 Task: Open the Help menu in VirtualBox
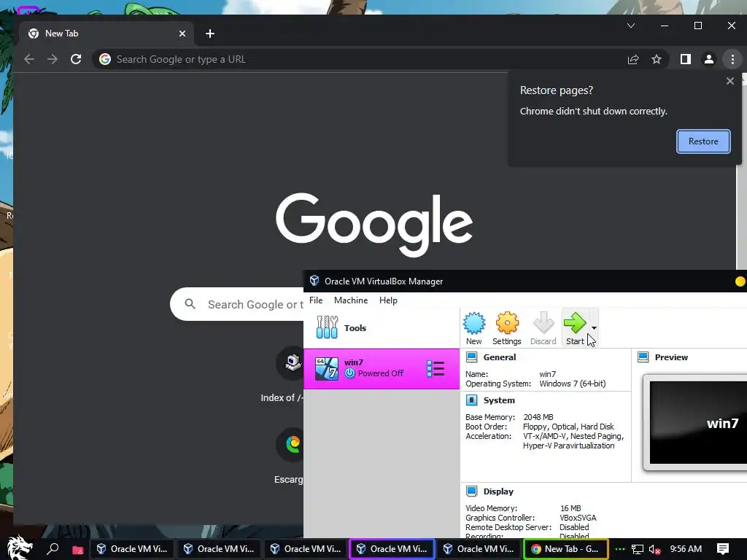pyautogui.click(x=388, y=300)
